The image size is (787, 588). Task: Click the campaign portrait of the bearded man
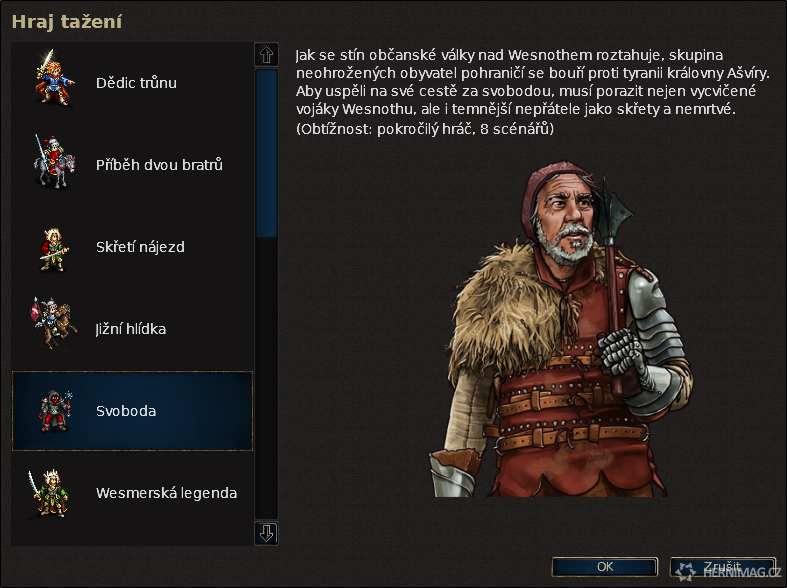561,329
